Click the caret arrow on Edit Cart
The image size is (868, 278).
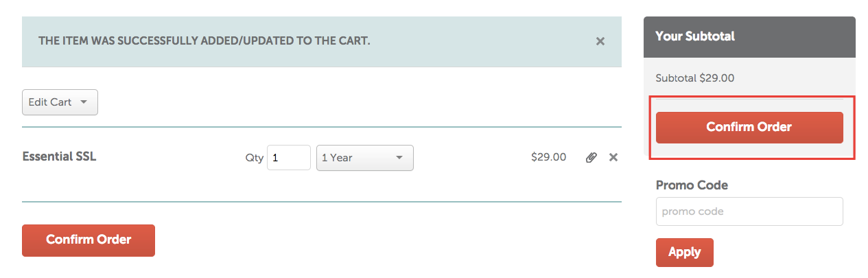84,102
